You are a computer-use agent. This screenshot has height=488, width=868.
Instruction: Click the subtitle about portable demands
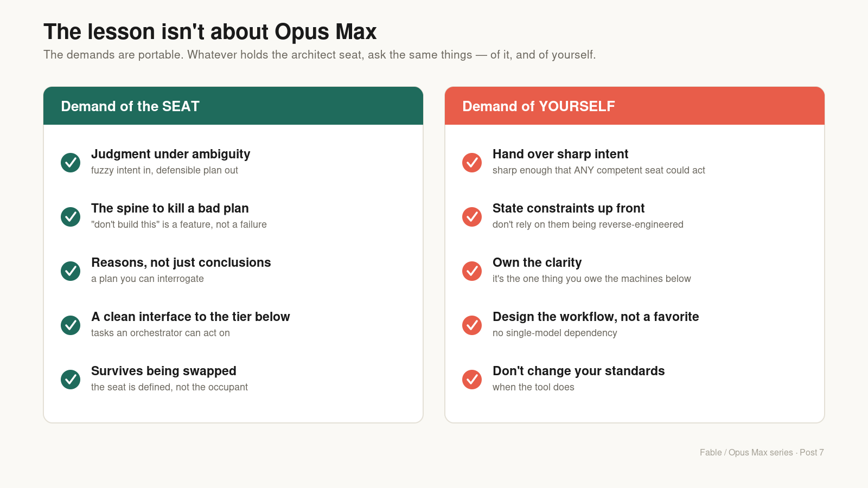[320, 55]
